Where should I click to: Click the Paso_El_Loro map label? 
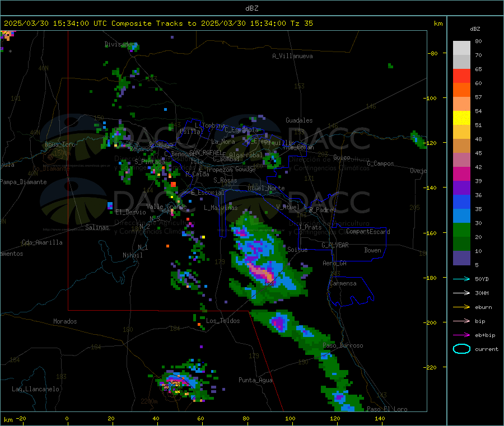(x=387, y=409)
